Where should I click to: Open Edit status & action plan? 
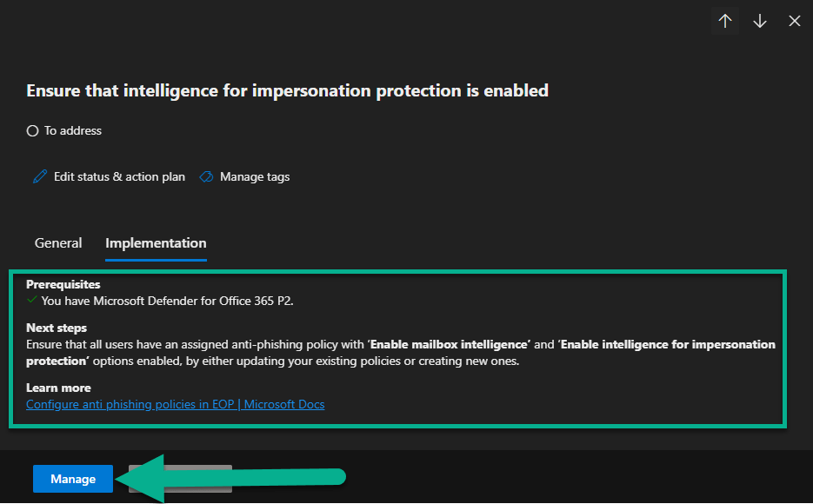[119, 176]
